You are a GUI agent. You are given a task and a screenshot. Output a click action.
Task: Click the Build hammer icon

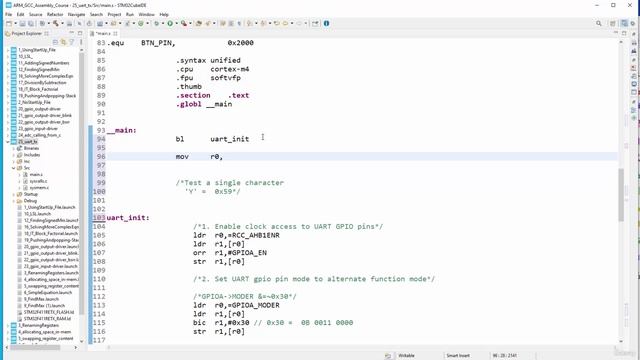[56, 24]
